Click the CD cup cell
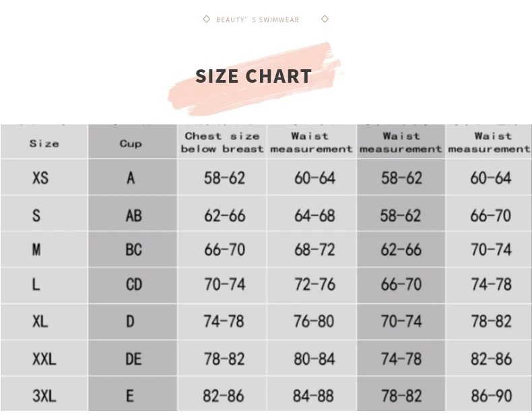This screenshot has height=415, width=532. (133, 285)
